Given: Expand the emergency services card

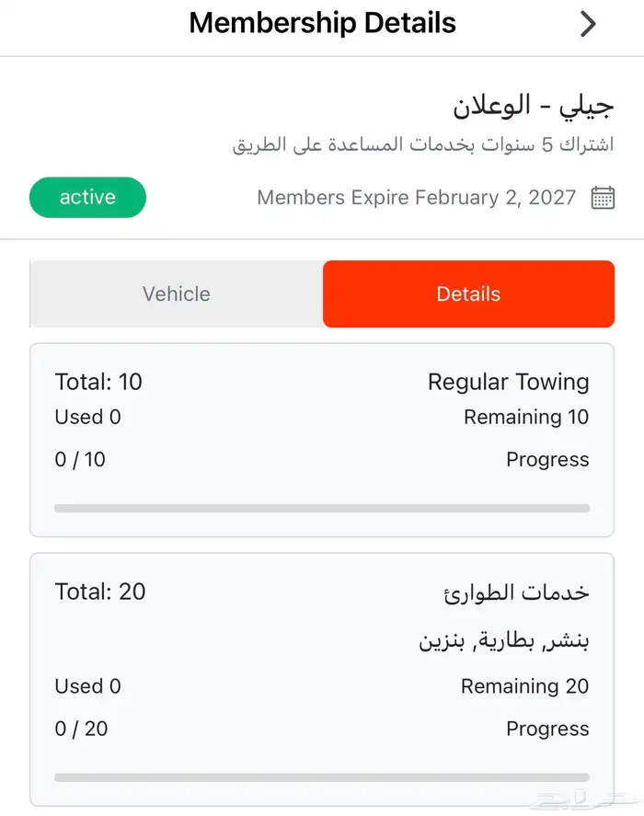Looking at the screenshot, I should [322, 672].
